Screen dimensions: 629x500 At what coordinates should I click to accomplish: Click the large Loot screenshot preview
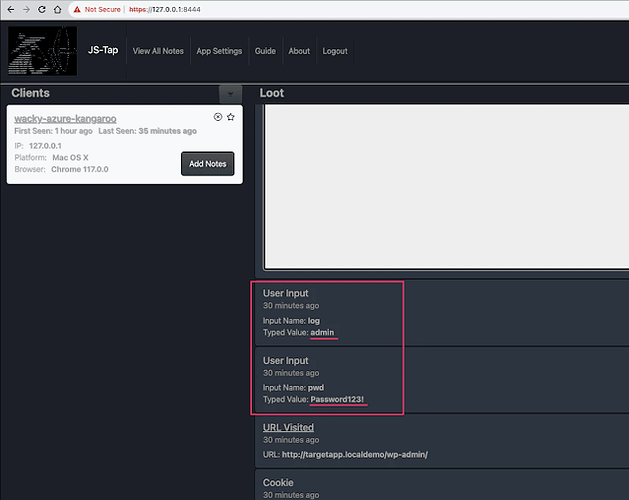click(446, 187)
